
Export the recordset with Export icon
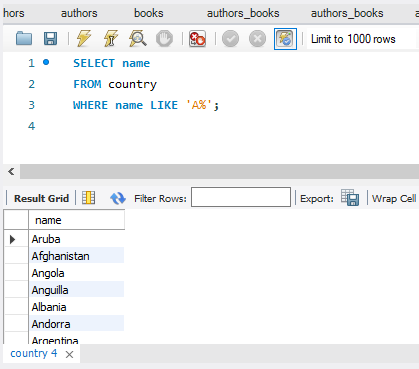[x=350, y=198]
